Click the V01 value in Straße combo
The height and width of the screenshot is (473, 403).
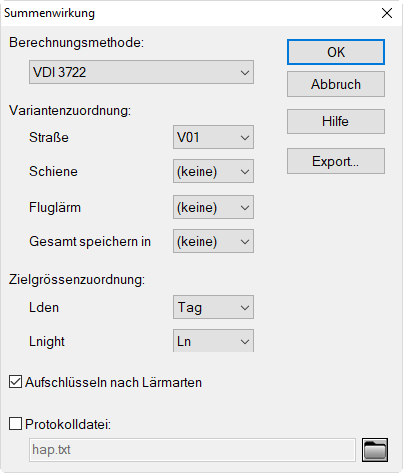[188, 137]
